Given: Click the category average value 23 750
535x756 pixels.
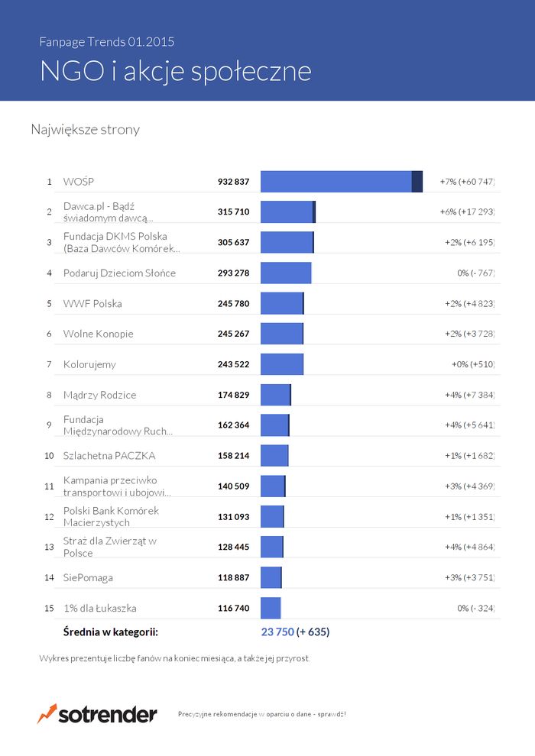Looking at the screenshot, I should (277, 632).
